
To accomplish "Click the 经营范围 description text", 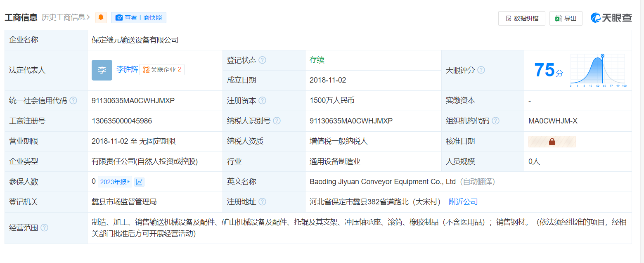I will click(x=359, y=228).
